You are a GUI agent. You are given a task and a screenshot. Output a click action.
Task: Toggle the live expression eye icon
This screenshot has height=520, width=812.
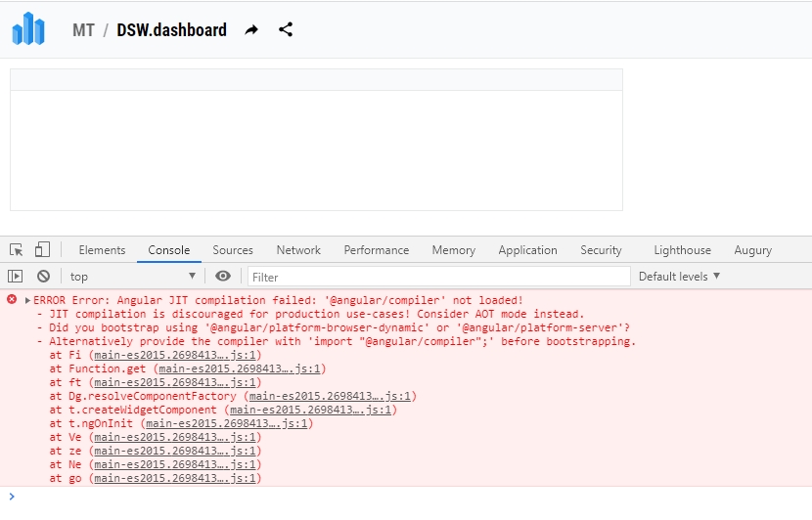point(223,276)
